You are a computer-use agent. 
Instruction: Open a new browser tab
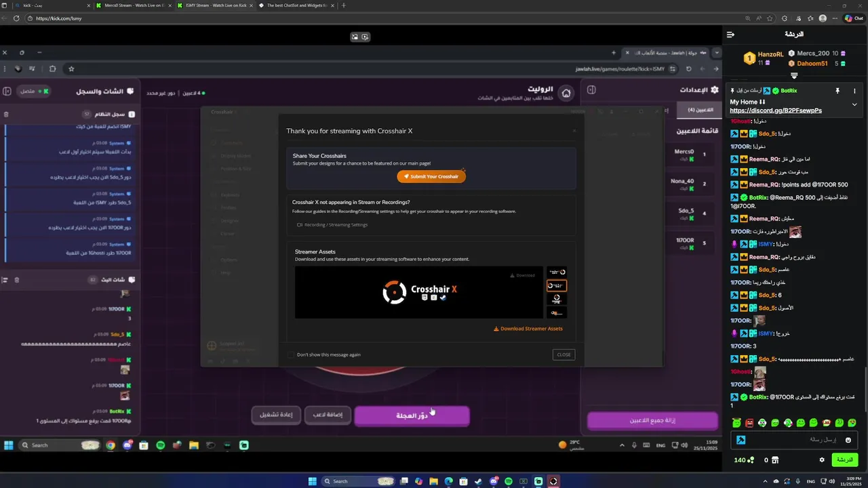click(x=344, y=5)
